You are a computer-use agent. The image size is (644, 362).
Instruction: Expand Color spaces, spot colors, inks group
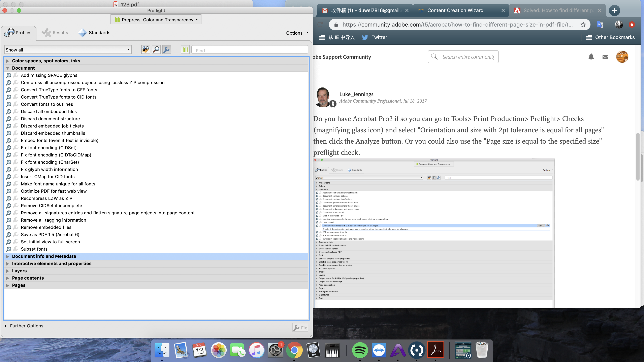(7, 61)
